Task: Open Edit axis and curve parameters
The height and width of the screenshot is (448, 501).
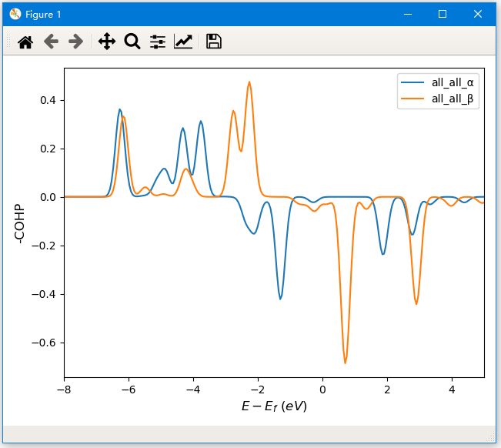Action: click(183, 42)
